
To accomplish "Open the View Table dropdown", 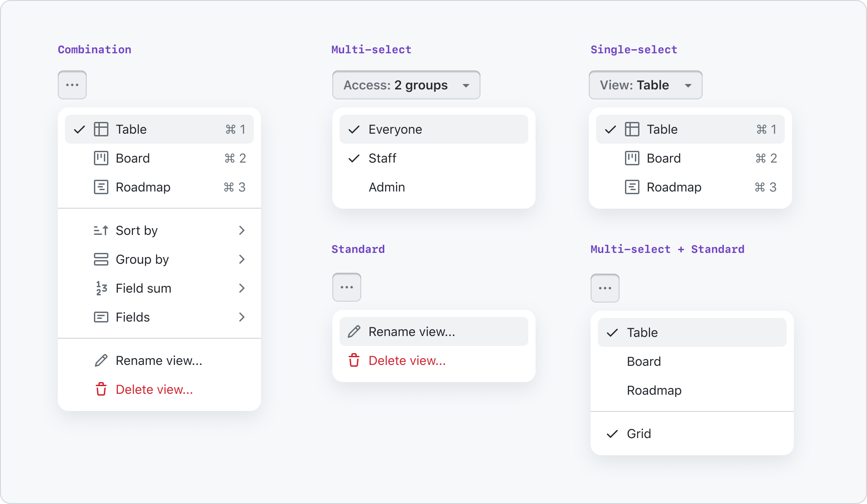I will [644, 85].
